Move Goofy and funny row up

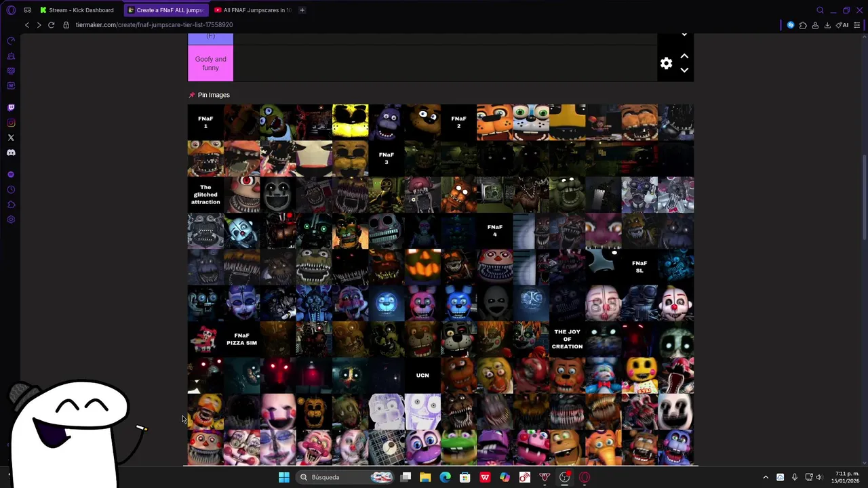coord(684,56)
